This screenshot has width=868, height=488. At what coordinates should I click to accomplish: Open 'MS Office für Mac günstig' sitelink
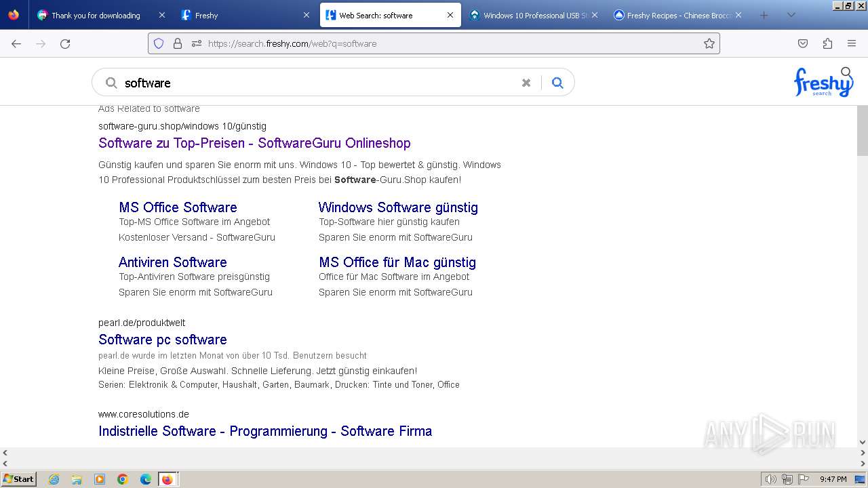pos(397,262)
